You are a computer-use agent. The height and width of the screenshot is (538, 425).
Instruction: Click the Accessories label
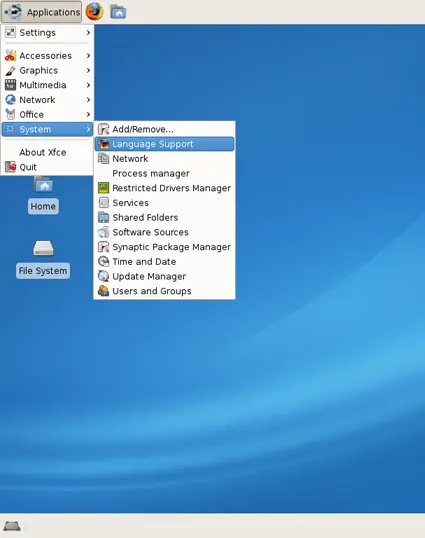pos(46,56)
